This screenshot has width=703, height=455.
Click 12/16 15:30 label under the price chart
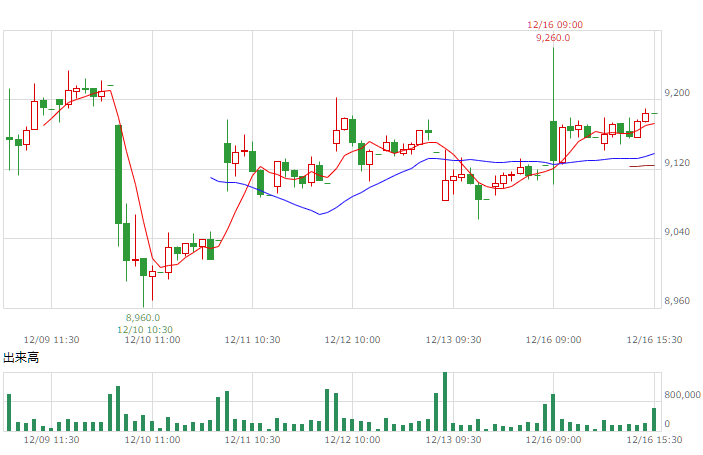pyautogui.click(x=654, y=340)
